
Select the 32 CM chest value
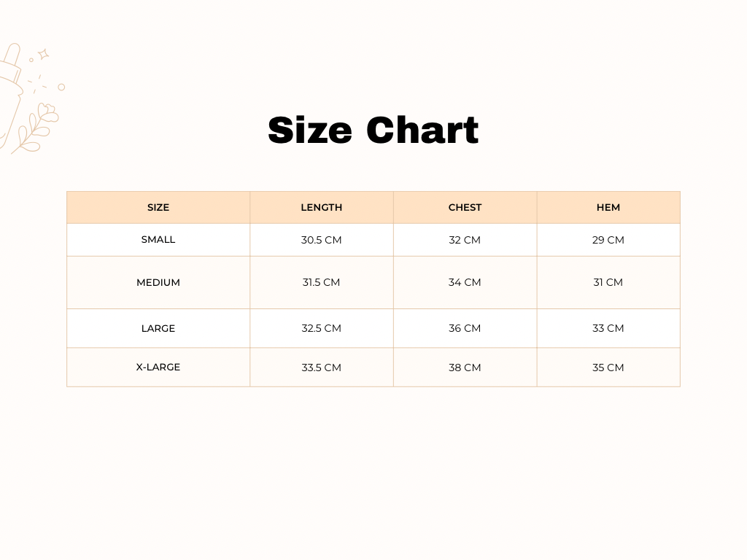(465, 240)
